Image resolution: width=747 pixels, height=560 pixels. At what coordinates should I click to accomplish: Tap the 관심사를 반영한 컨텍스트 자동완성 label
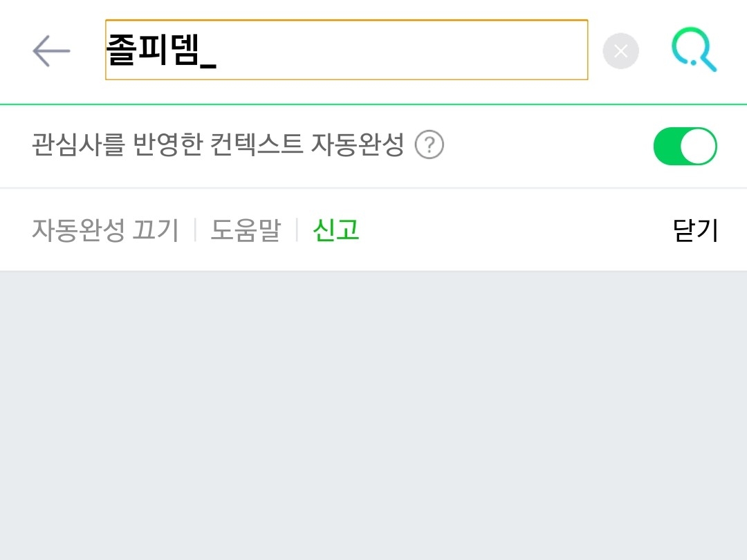(x=217, y=146)
